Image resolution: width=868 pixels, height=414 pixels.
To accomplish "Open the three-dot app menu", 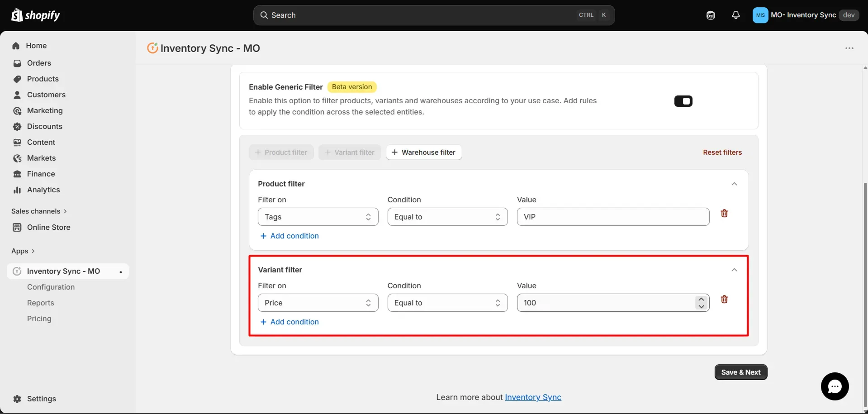I will [849, 48].
